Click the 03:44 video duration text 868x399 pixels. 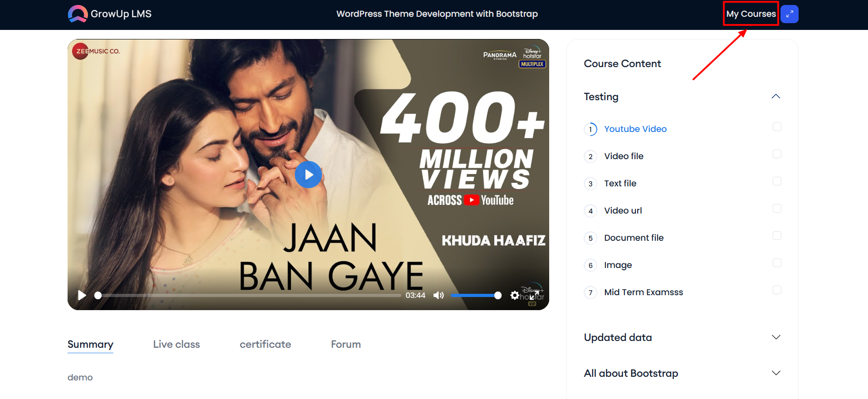[415, 296]
